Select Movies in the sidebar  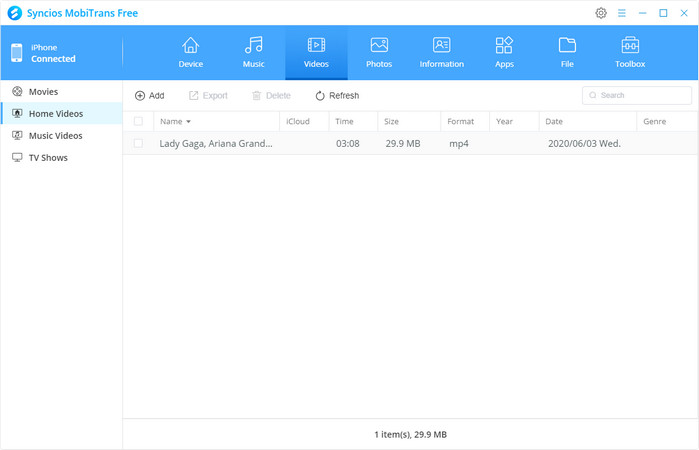(62, 91)
